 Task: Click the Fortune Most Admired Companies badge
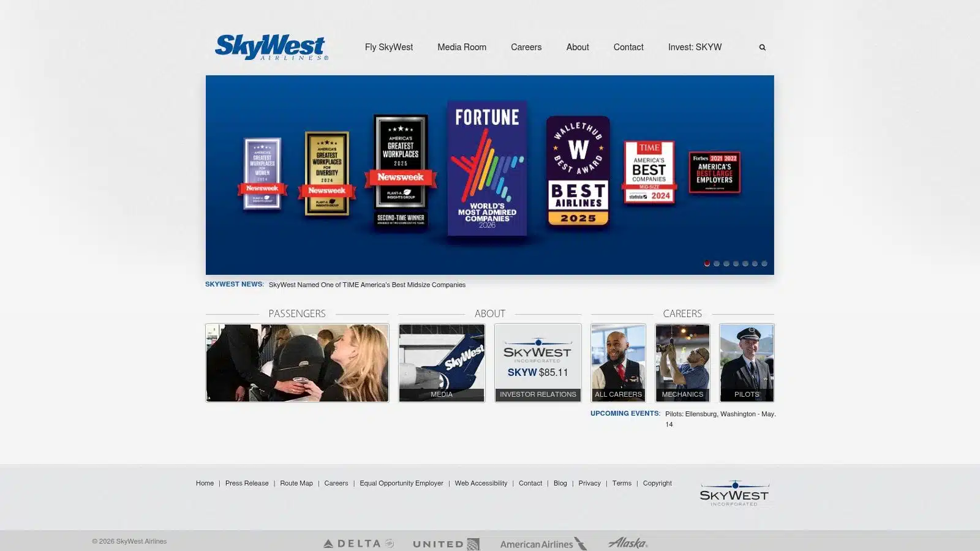coord(487,168)
